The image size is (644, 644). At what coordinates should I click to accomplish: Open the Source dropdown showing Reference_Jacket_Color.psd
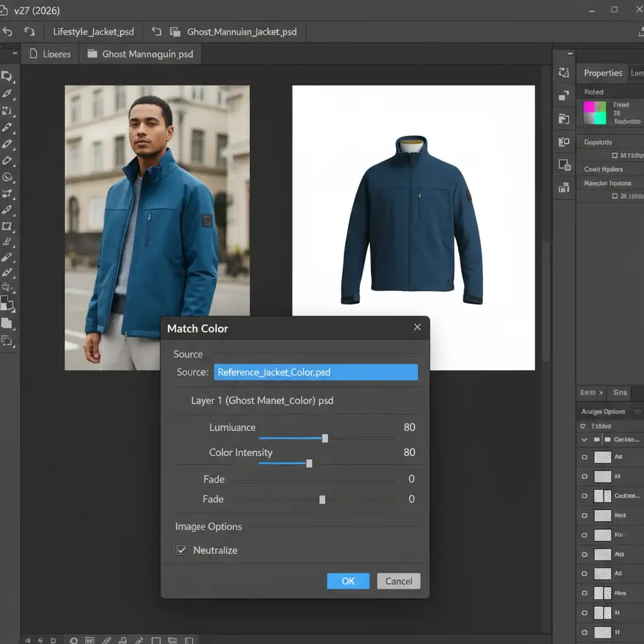[x=316, y=372]
